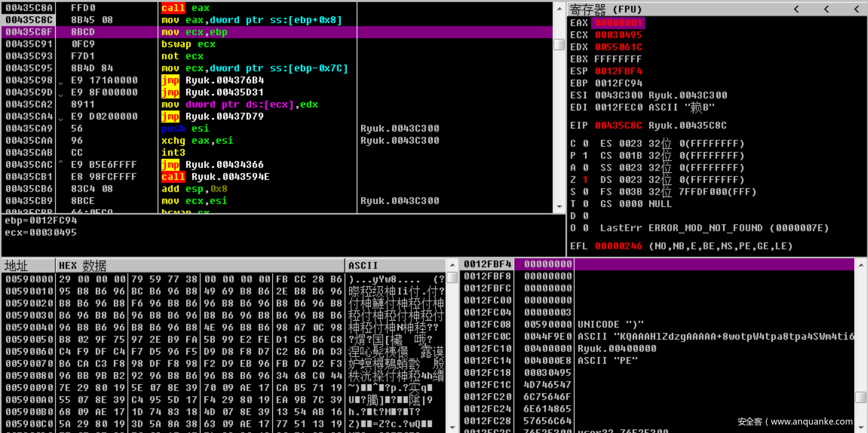Click the hex dump pane scroll-up arrow
The image size is (868, 433).
point(452,265)
